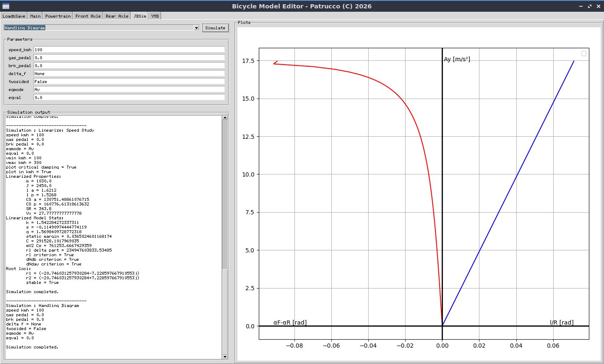This screenshot has height=364, width=604.
Task: Click the empty legend box on plot
Action: tap(583, 54)
